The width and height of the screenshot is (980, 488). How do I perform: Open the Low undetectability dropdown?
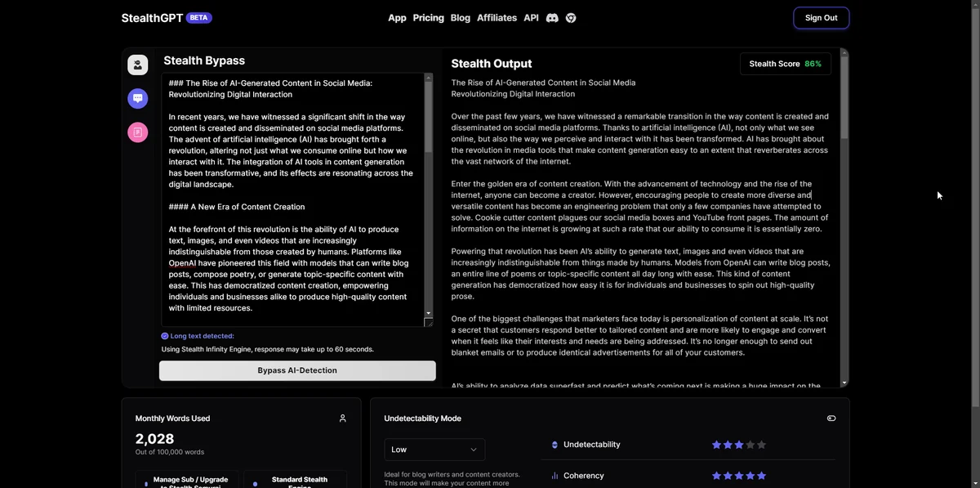click(434, 449)
